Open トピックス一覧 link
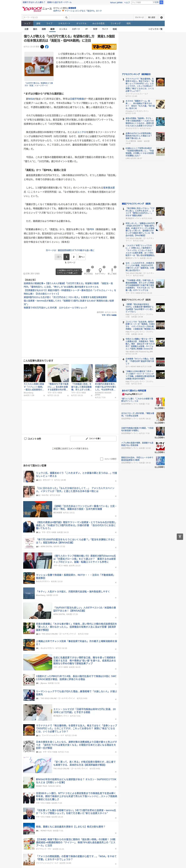 [155, 29]
